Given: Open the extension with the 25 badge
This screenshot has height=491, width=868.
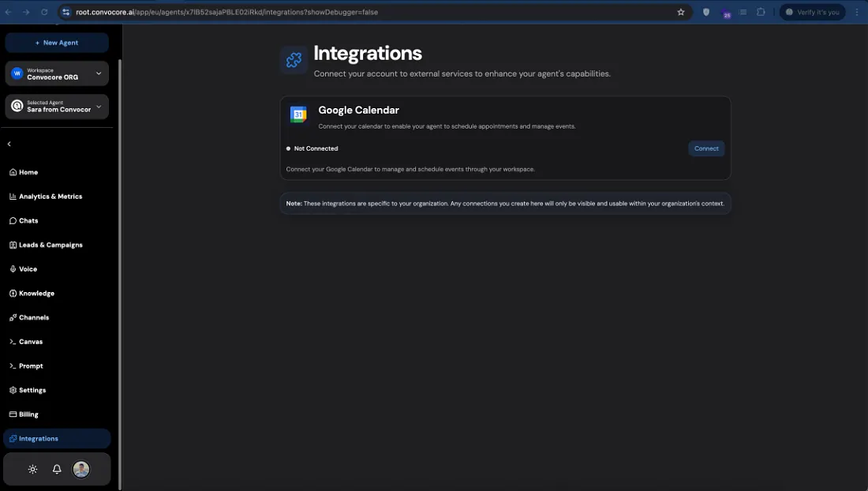Looking at the screenshot, I should pos(726,13).
